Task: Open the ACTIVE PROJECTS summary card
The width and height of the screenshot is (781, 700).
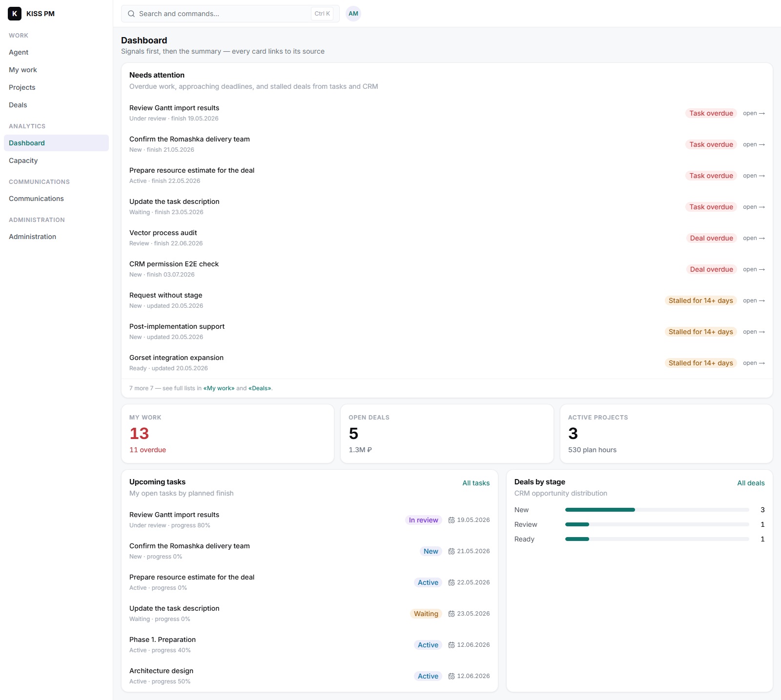Action: (x=666, y=434)
